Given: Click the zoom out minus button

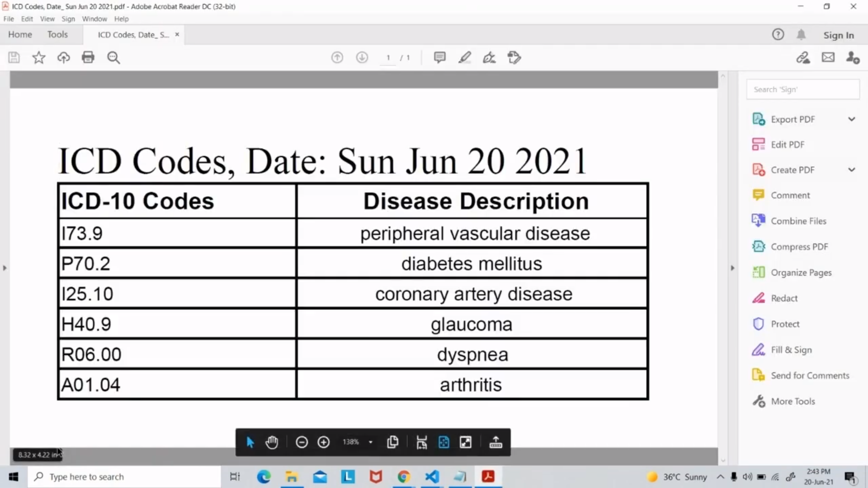Looking at the screenshot, I should (x=302, y=442).
